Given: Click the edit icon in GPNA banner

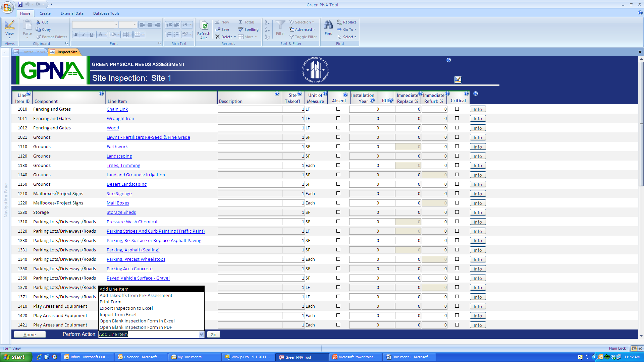Looking at the screenshot, I should (x=458, y=79).
